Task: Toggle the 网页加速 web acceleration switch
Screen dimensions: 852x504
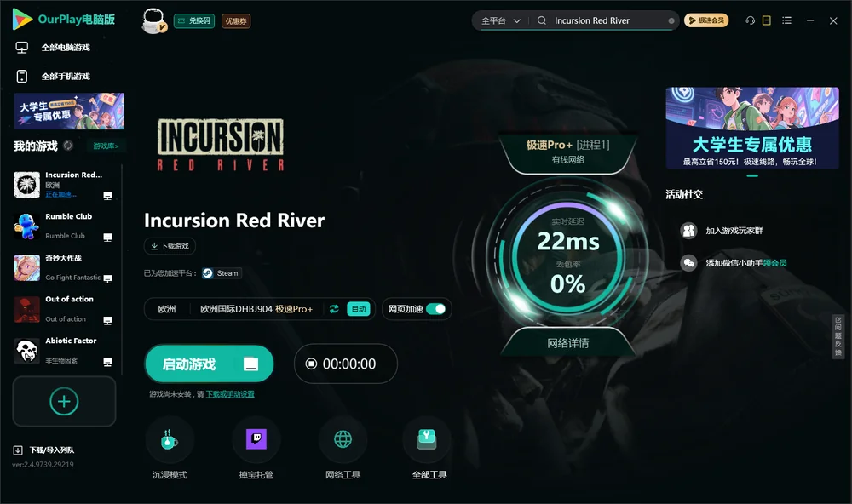Action: 435,309
